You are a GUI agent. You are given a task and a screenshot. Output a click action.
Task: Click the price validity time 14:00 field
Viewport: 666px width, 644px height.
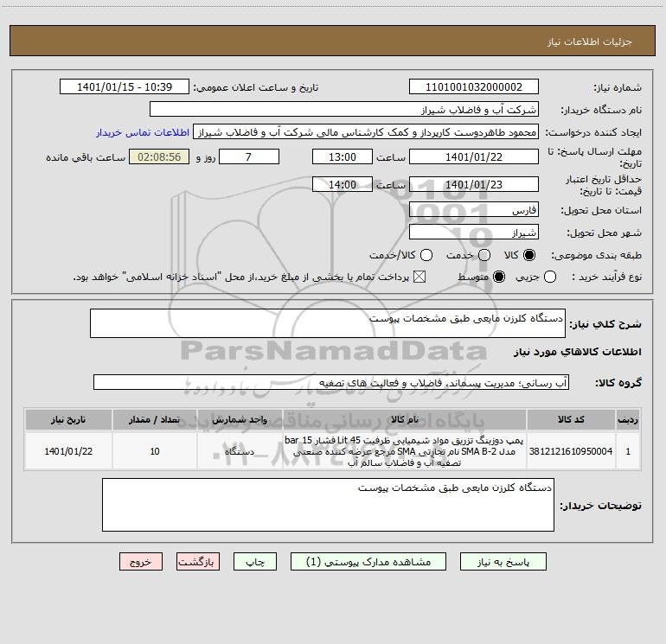pos(343,184)
